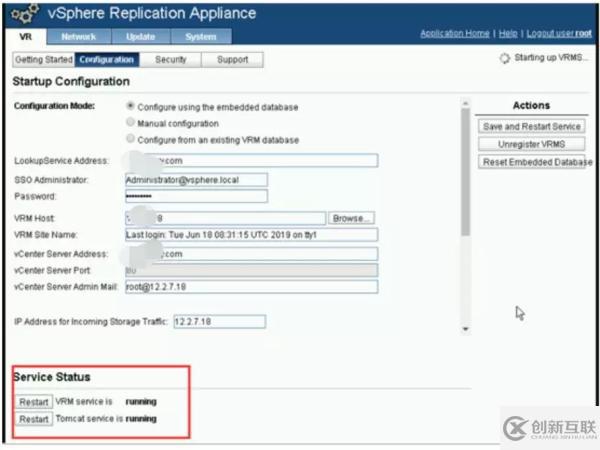Image resolution: width=600 pixels, height=450 pixels.
Task: Click the Actions panel heading
Action: [x=532, y=106]
